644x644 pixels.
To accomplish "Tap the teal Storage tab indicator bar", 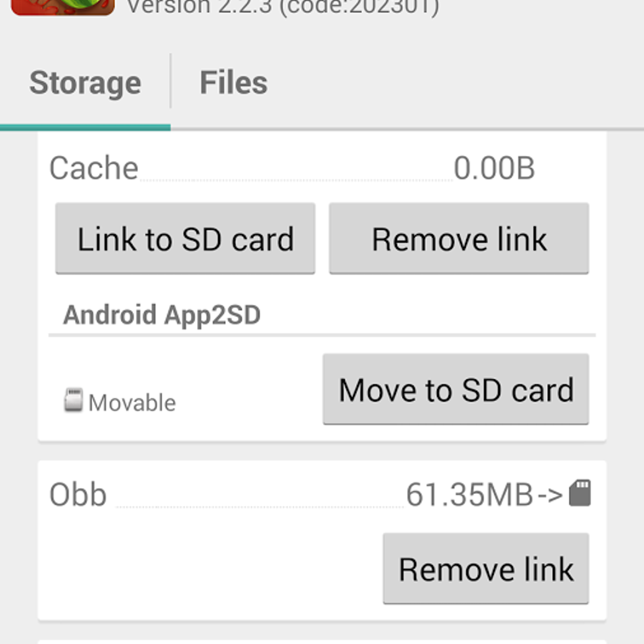I will [85, 128].
